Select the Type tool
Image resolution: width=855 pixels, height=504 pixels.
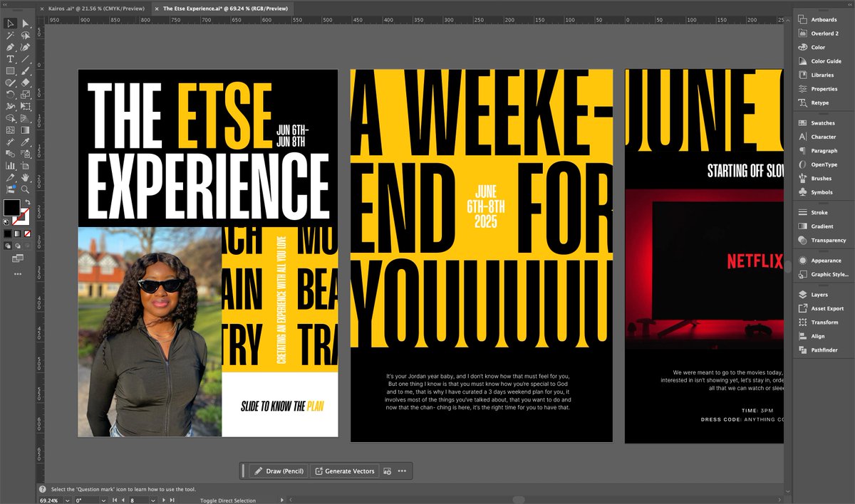(10, 59)
